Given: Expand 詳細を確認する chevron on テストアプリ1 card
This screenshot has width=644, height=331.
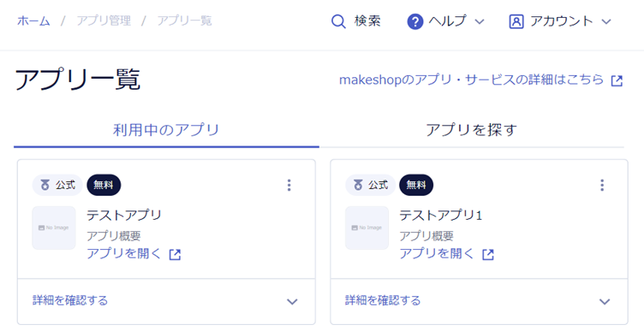Looking at the screenshot, I should click(605, 302).
